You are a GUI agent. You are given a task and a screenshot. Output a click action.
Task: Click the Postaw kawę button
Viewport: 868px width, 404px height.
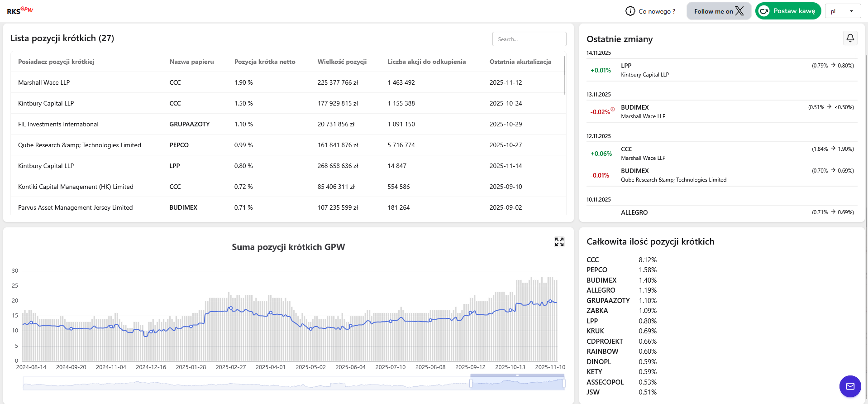[x=788, y=11]
